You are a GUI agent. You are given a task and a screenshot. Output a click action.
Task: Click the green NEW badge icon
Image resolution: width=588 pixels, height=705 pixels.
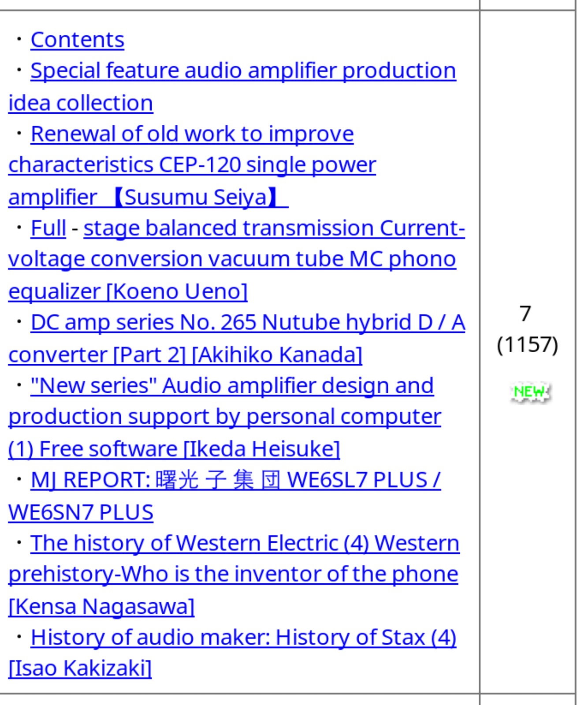(530, 392)
